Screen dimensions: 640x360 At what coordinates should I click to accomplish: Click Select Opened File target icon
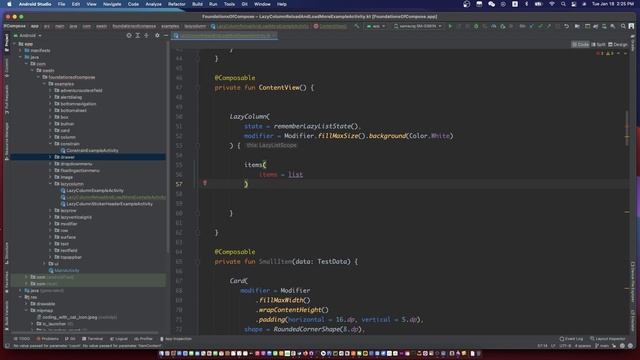129,36
